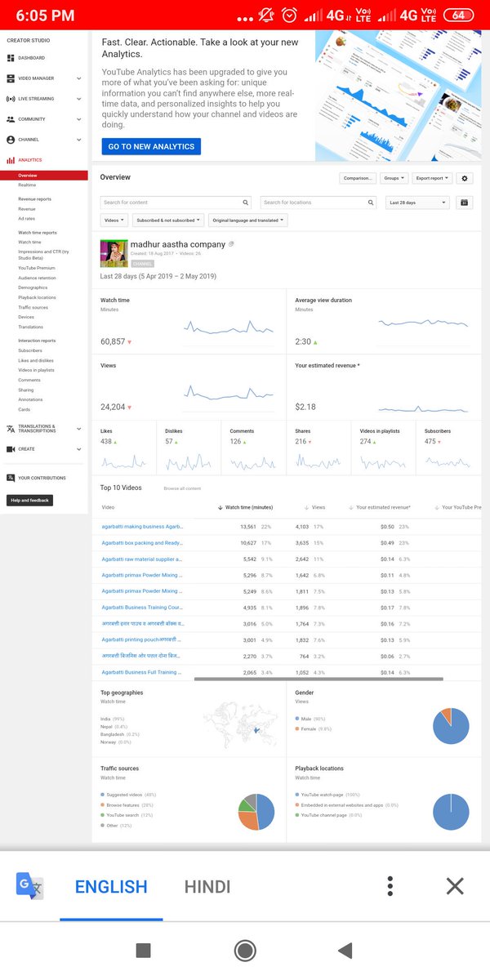Open the settings gear in Overview
The image size is (490, 980).
[x=465, y=178]
